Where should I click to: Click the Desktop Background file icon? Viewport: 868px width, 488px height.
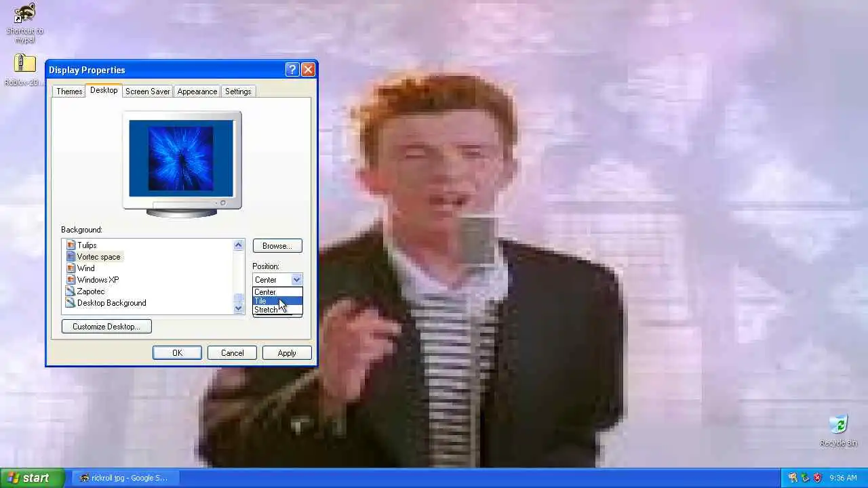click(x=71, y=303)
